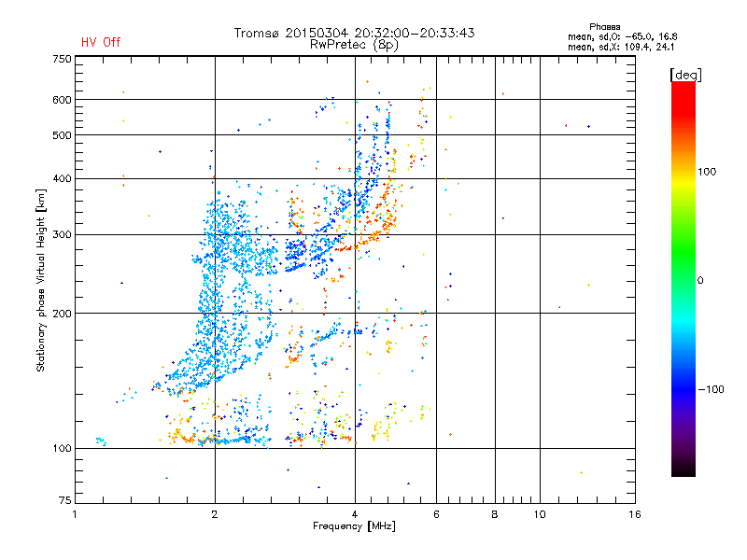
Task: Click the '200' height axis tick label
Action: click(x=62, y=314)
